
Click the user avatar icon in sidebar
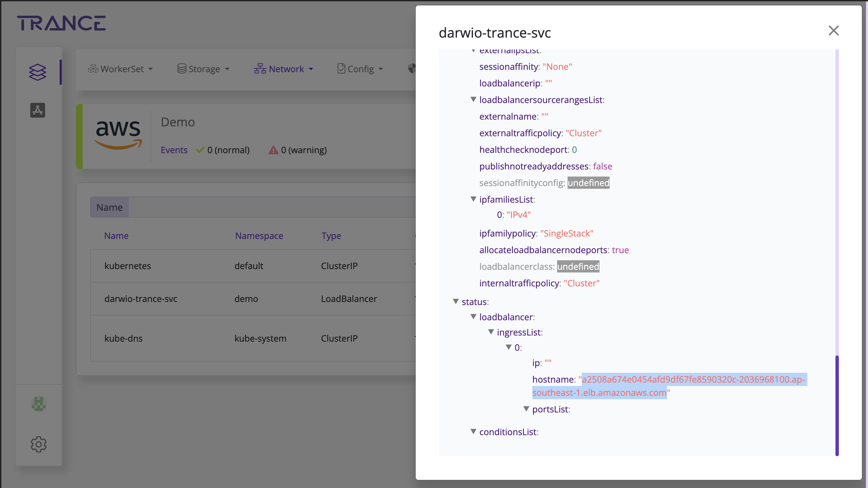(x=38, y=404)
